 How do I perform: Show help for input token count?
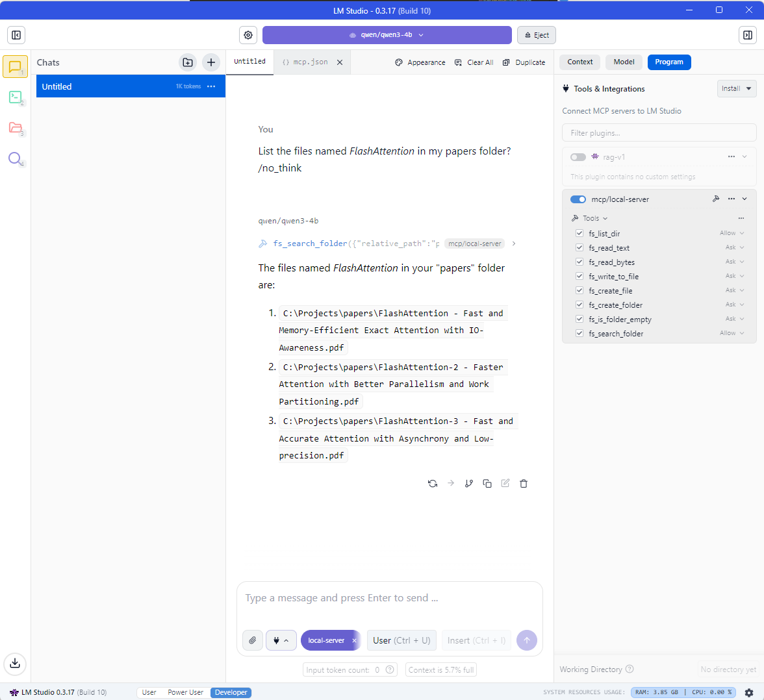[x=390, y=669]
